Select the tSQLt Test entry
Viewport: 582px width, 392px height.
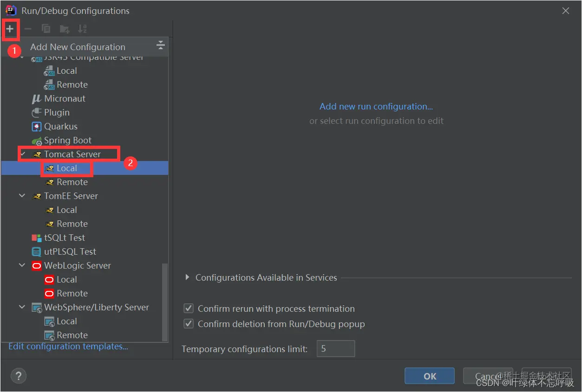click(x=65, y=238)
